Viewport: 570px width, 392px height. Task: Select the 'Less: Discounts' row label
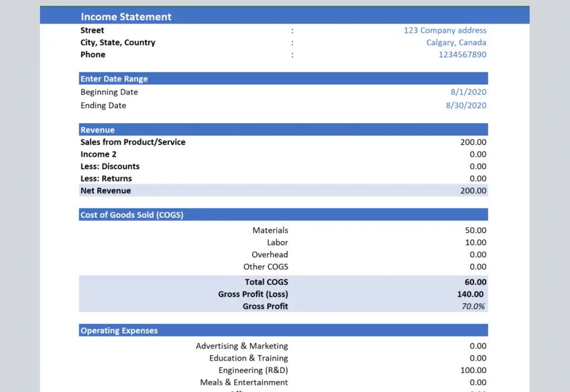110,166
